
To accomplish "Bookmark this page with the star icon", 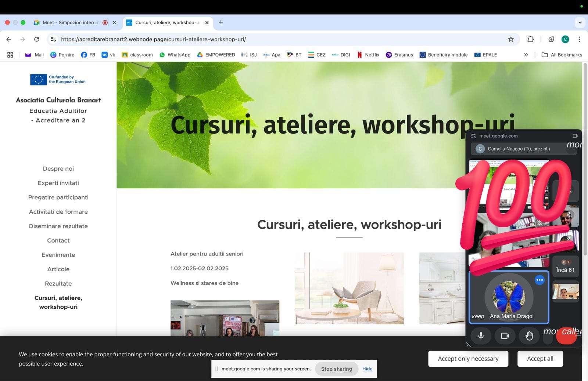I will click(x=510, y=39).
